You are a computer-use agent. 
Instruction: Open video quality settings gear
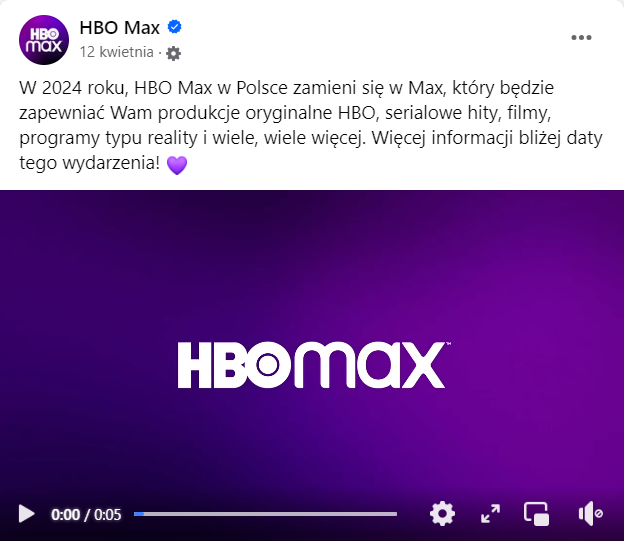tap(442, 514)
